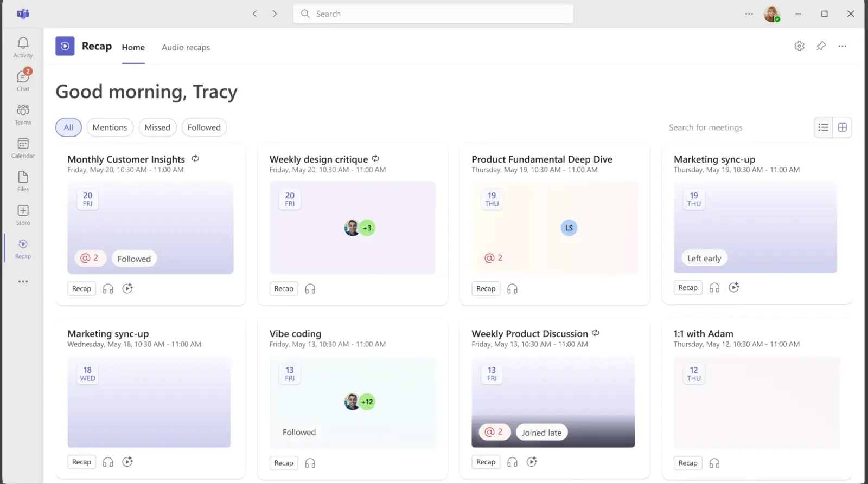Play audio recap for Weekly Product Discussion

coord(512,462)
